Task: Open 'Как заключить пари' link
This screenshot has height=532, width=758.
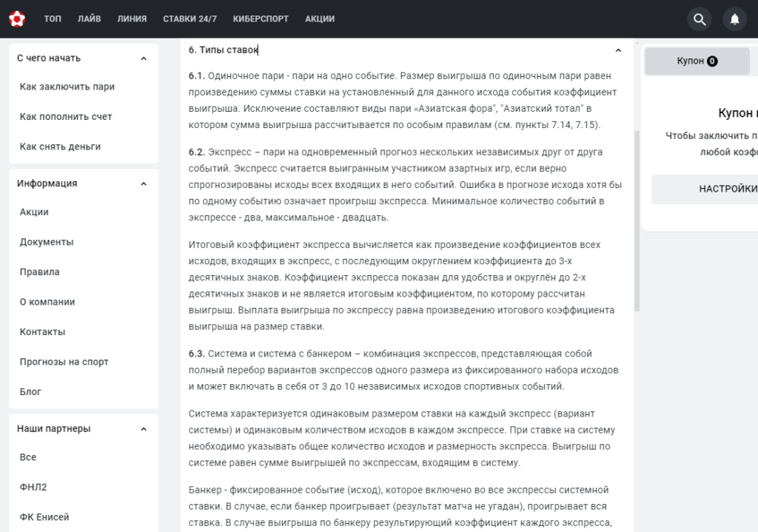Action: (x=67, y=87)
